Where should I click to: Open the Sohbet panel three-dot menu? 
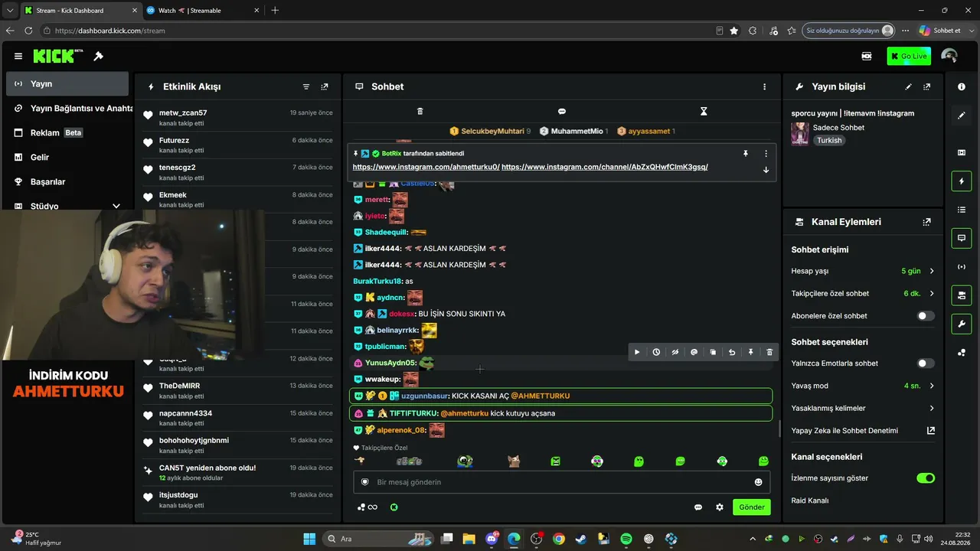(x=764, y=87)
